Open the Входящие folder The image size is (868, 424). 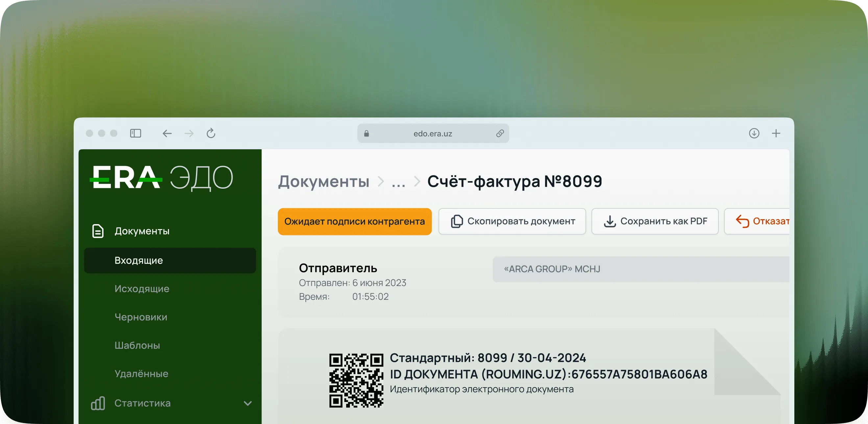(x=170, y=260)
